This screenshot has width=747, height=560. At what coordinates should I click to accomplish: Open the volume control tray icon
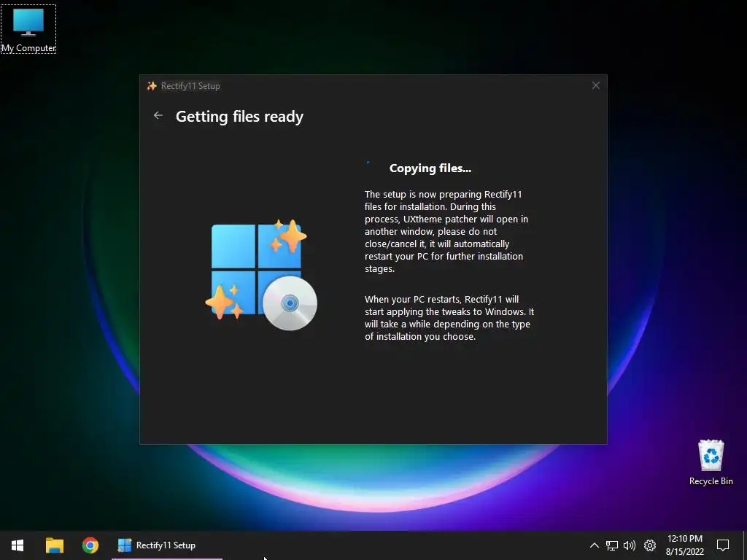(630, 545)
